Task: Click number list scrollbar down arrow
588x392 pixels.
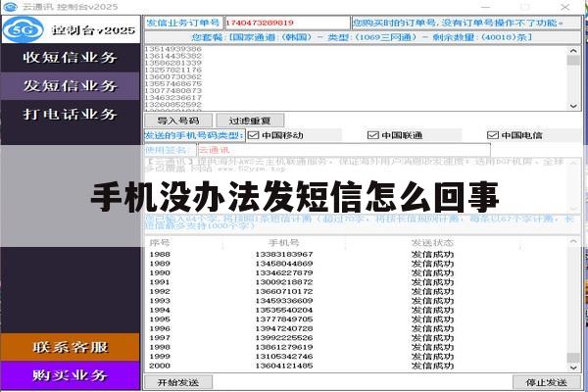Action: click(573, 106)
